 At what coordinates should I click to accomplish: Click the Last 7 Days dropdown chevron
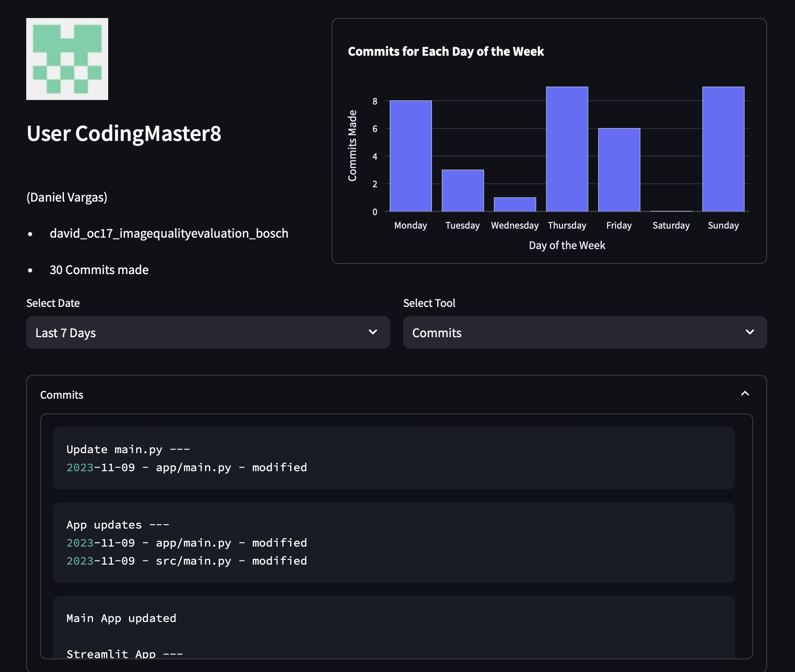[x=373, y=332]
